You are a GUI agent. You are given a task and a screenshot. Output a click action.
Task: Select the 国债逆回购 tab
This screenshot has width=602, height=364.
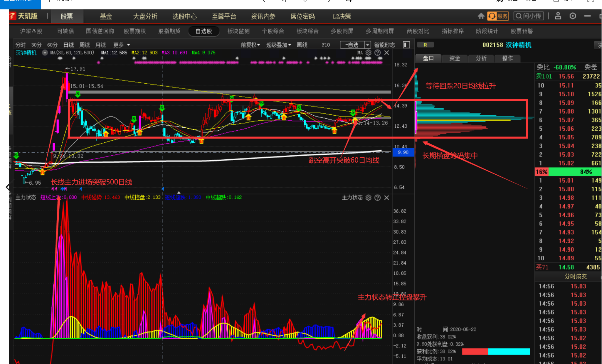[x=100, y=31]
